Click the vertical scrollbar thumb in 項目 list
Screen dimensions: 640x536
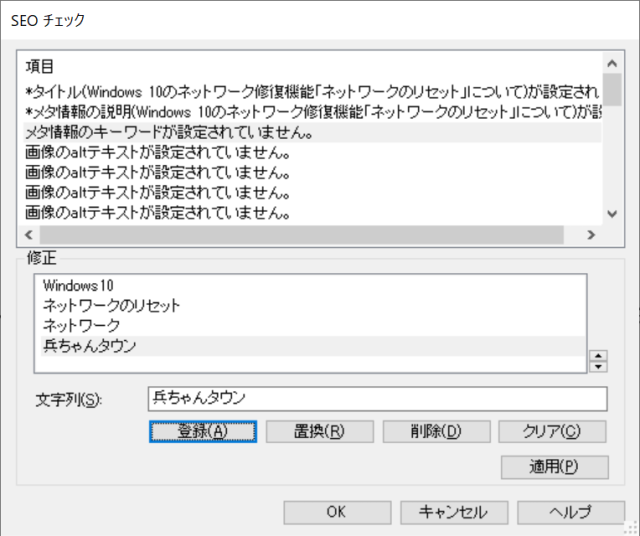(x=612, y=89)
